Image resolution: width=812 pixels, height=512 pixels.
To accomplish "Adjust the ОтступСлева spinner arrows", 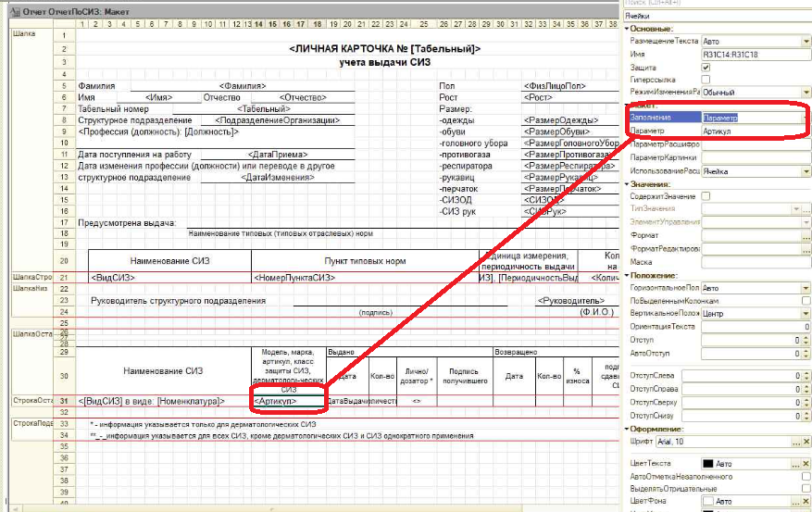I will click(806, 376).
